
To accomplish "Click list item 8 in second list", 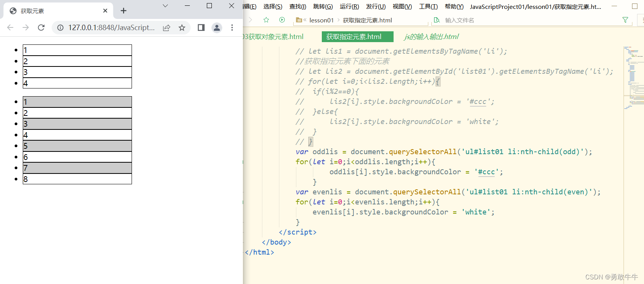I will [77, 179].
